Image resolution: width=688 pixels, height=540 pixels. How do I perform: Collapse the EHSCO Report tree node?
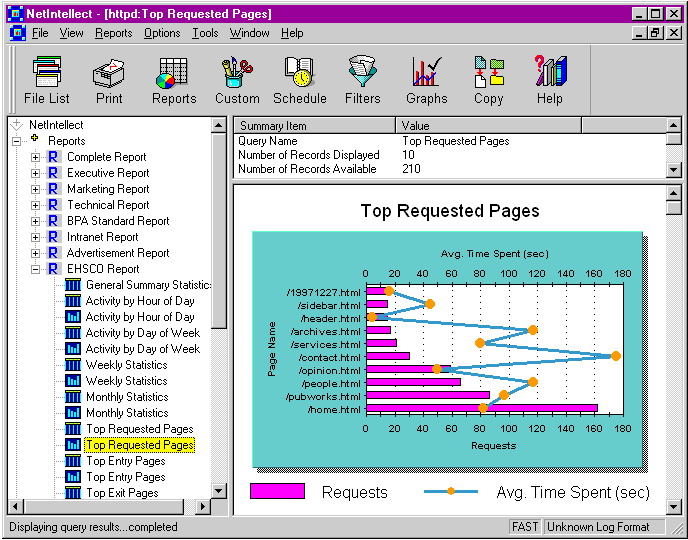[x=36, y=269]
